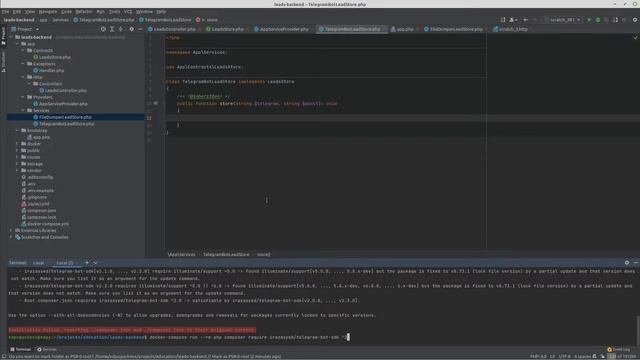The image size is (640, 360).
Task: Open the File menu
Action: 5,12
